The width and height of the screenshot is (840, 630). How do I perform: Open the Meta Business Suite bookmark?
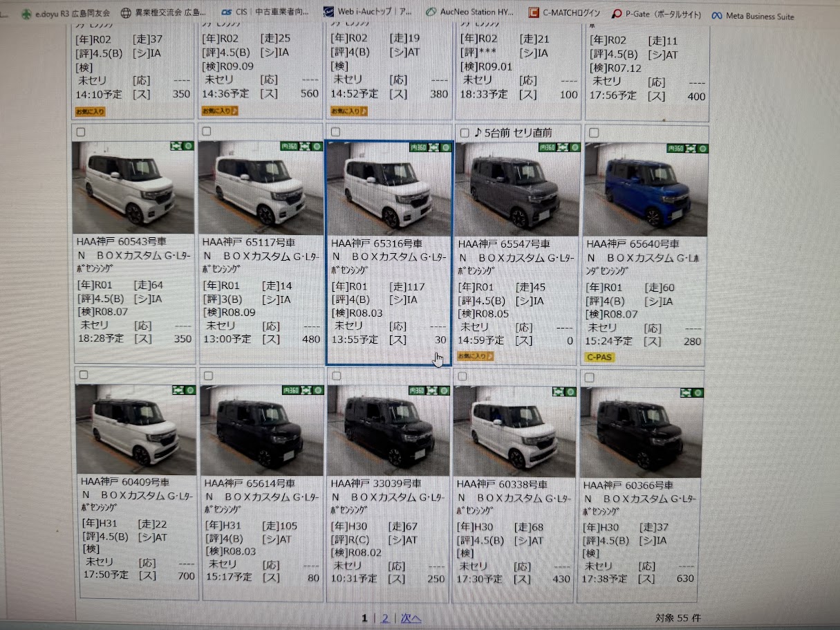[752, 15]
